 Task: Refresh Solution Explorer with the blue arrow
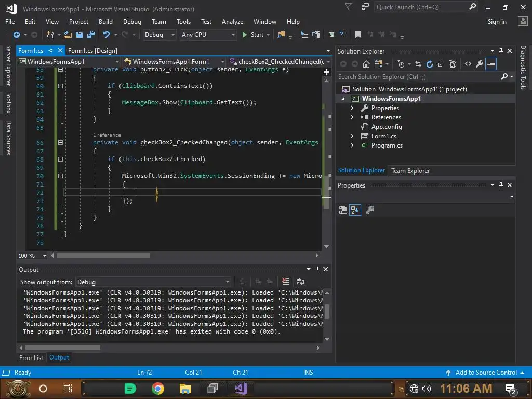(430, 64)
